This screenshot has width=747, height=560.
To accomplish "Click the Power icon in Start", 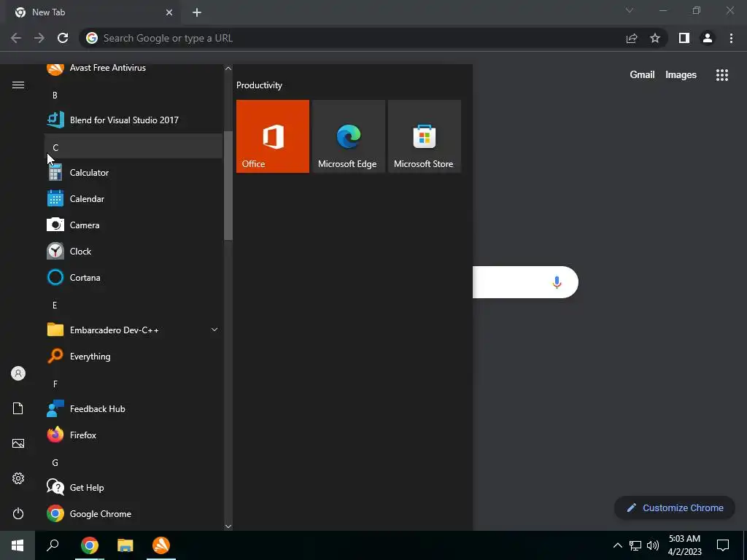I will coord(18,513).
